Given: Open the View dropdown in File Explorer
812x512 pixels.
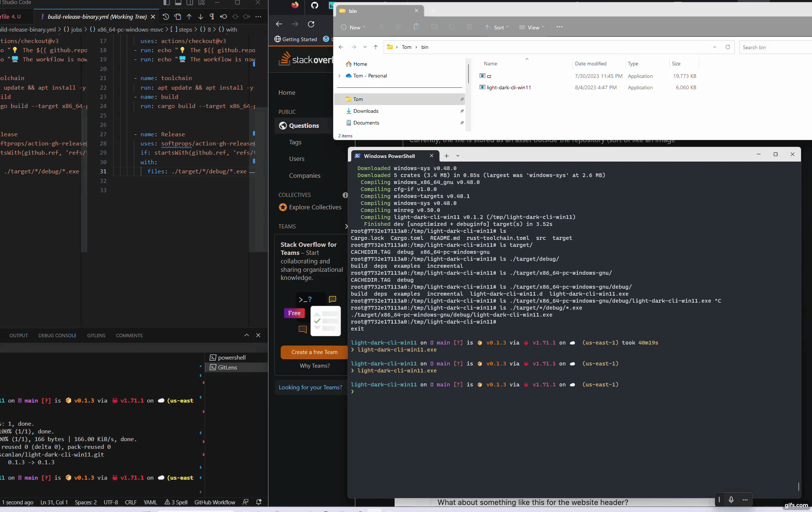Looking at the screenshot, I should (x=532, y=27).
